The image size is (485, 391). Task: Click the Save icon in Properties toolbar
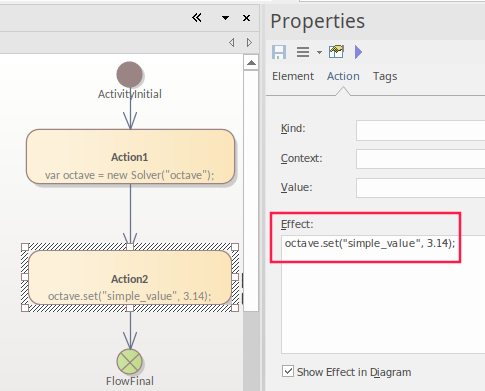[x=279, y=52]
